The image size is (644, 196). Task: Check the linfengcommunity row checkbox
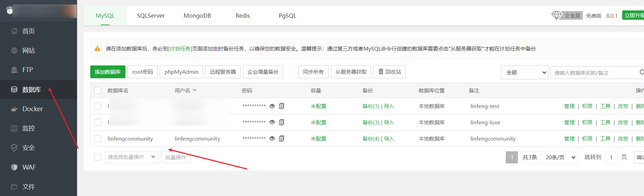coord(97,139)
